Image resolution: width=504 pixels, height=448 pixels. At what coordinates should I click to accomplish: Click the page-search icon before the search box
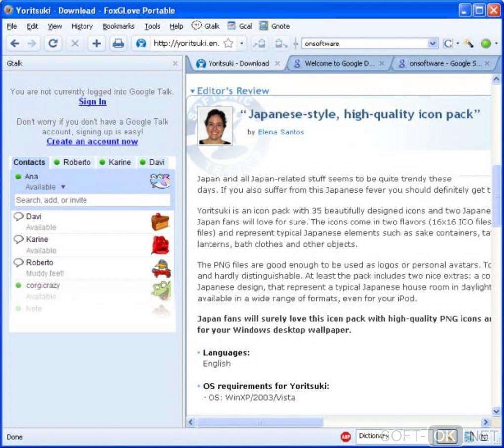(280, 43)
